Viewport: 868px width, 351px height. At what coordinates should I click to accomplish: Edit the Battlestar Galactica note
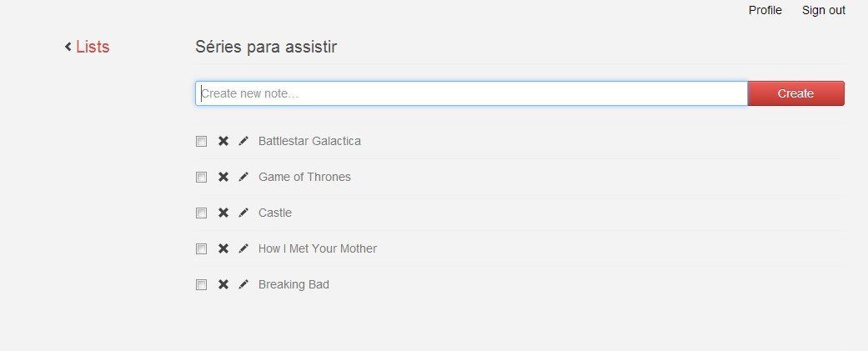pos(243,141)
